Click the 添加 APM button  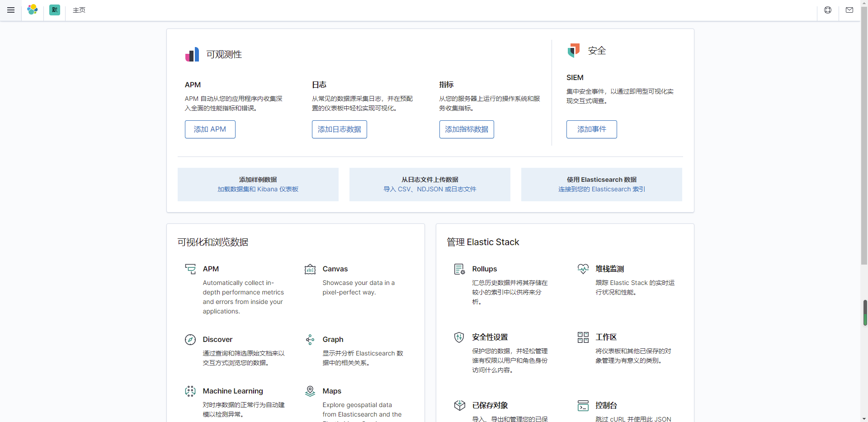[x=210, y=129]
